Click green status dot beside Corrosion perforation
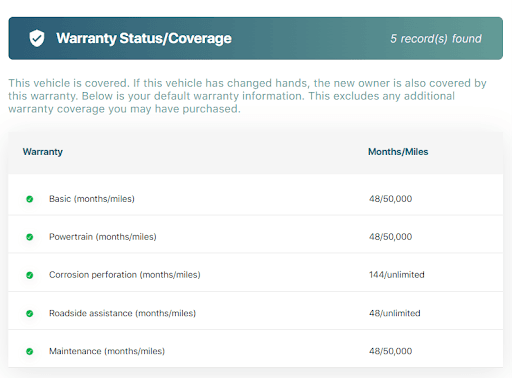This screenshot has width=512, height=378. (30, 275)
